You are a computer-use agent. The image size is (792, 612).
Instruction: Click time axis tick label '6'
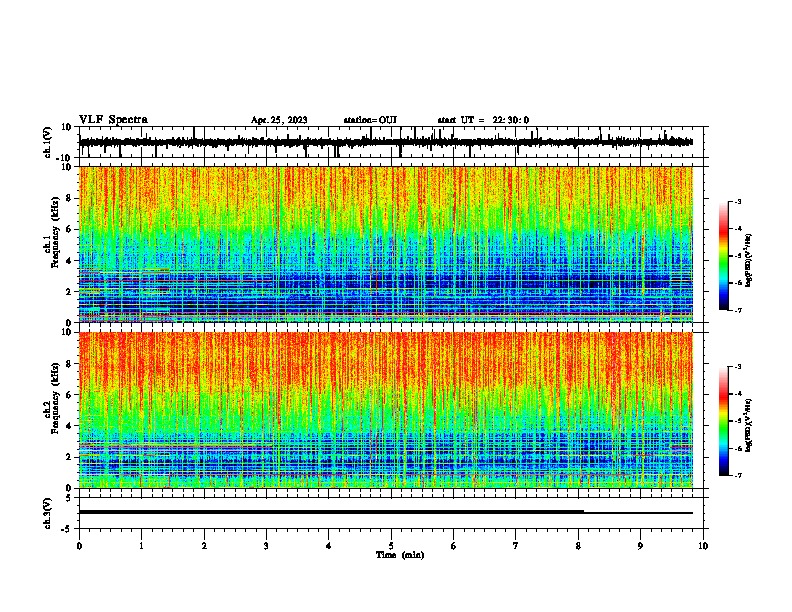coord(453,546)
